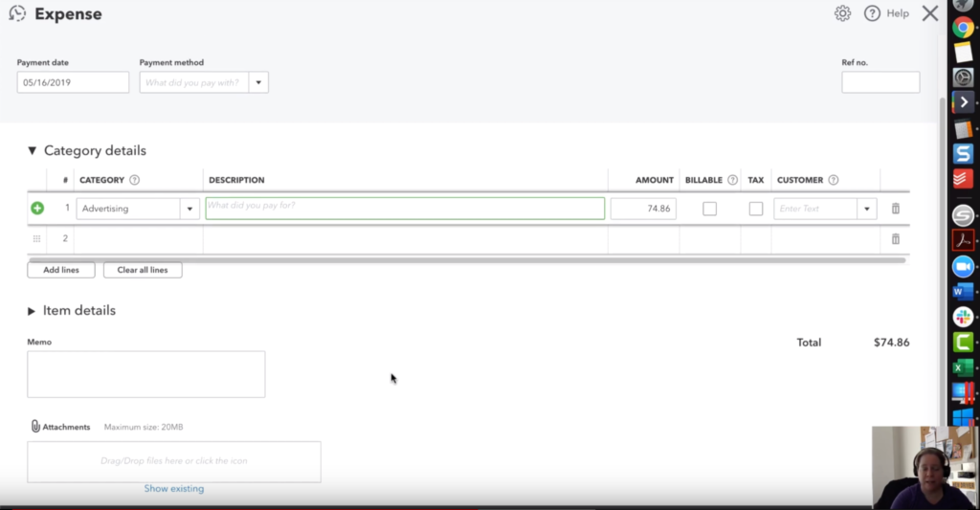Open the Advertising category dropdown arrow

pyautogui.click(x=189, y=209)
